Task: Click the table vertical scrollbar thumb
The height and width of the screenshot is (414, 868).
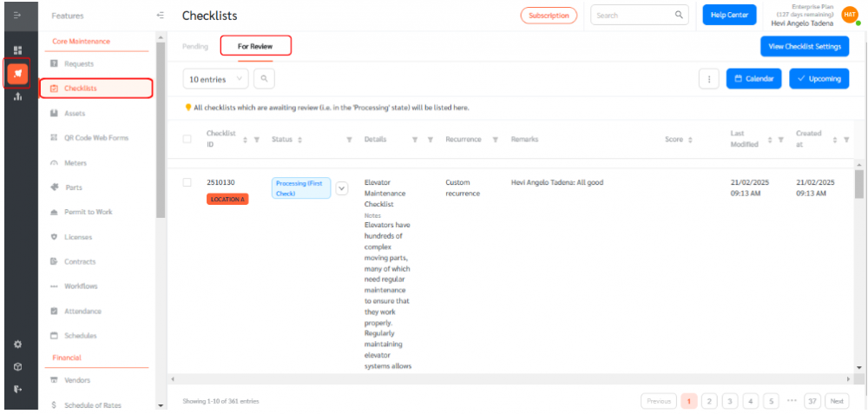Action: tap(858, 184)
